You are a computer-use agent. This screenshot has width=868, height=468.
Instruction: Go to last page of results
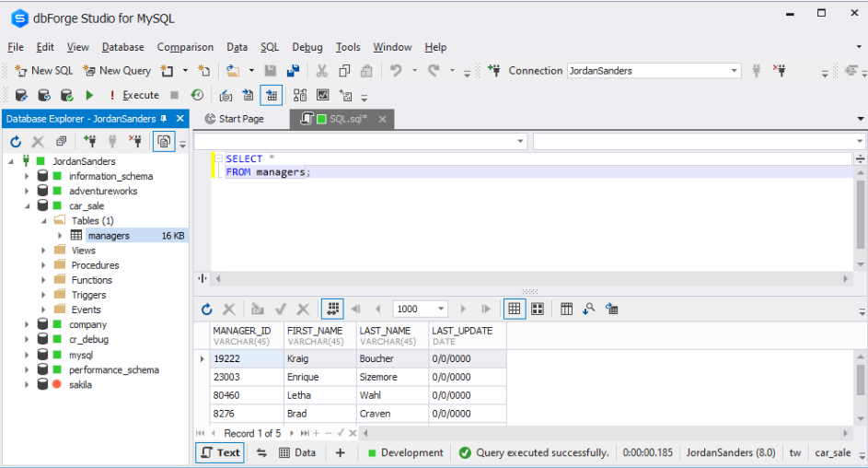pyautogui.click(x=485, y=309)
